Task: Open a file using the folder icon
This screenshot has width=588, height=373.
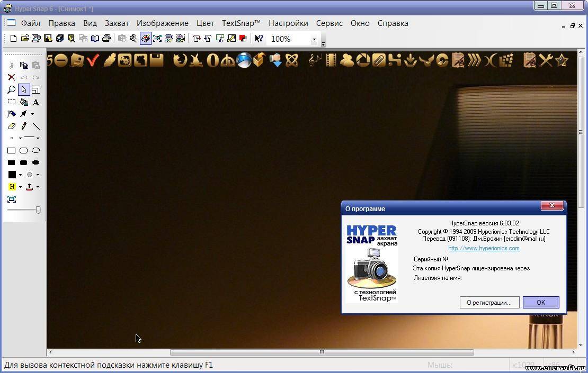Action: 25,38
